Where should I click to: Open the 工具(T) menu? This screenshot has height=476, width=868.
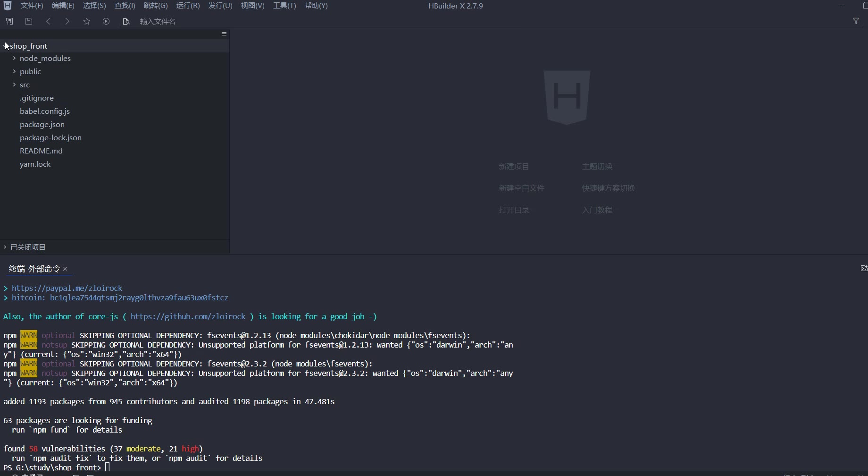284,6
